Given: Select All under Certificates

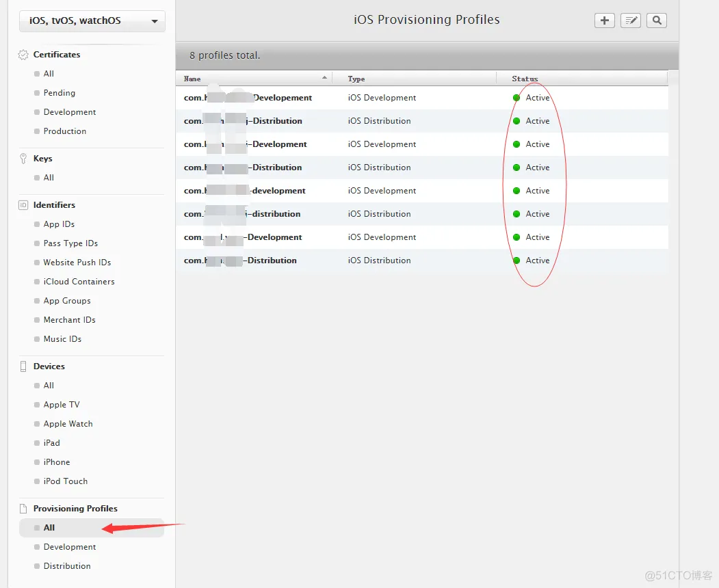Looking at the screenshot, I should click(x=49, y=74).
